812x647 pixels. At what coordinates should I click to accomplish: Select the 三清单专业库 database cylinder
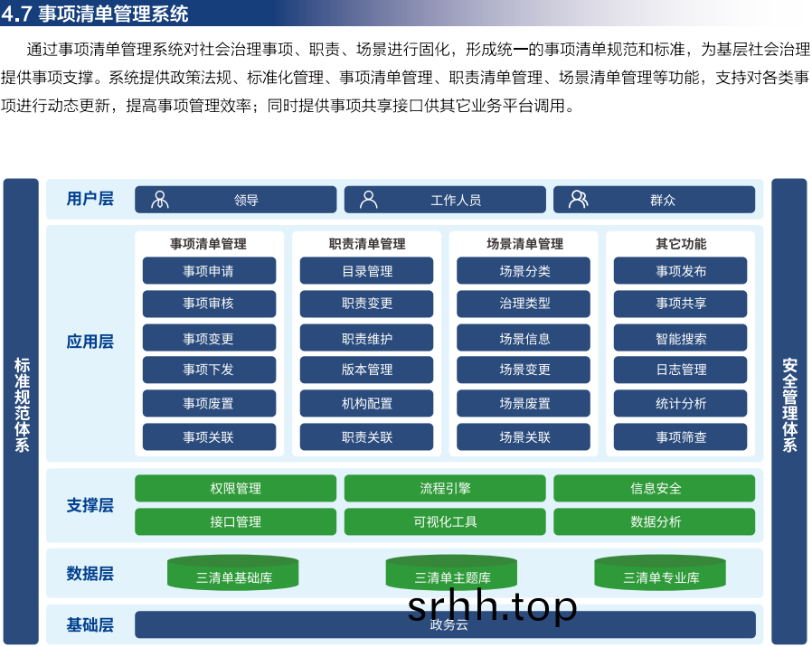[x=660, y=574]
